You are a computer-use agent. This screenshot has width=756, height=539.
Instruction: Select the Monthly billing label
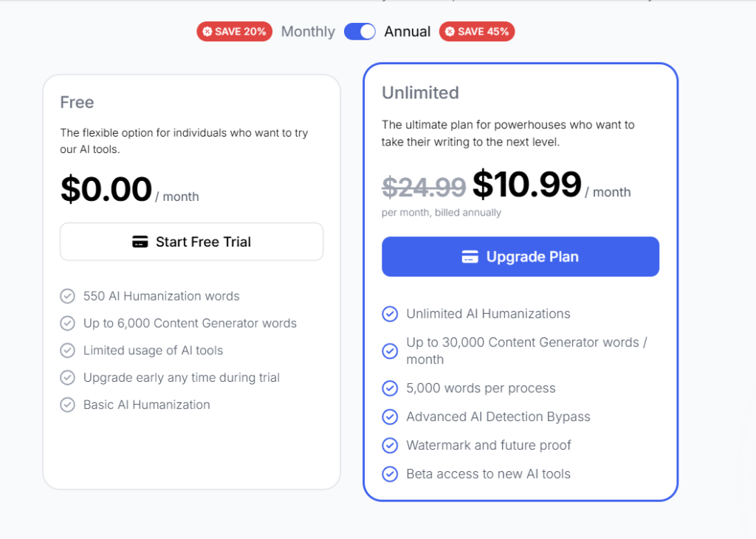point(308,32)
